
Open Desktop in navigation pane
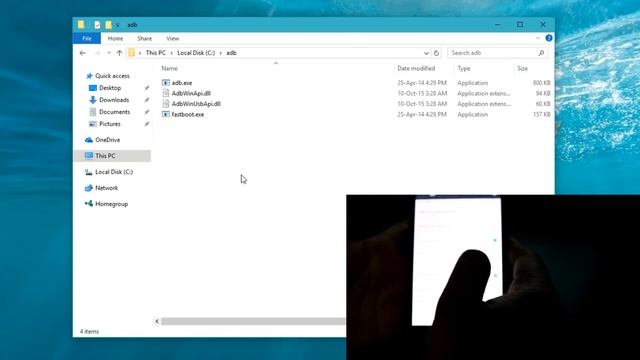click(x=110, y=88)
